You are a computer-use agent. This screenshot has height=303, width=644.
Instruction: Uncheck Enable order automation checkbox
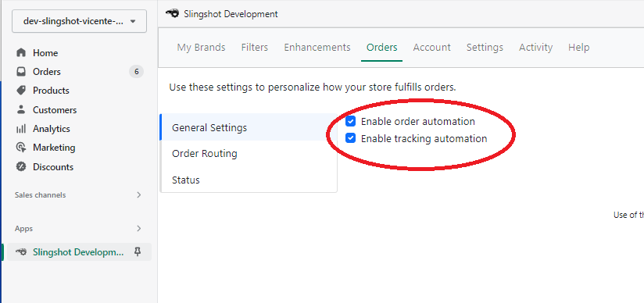click(x=350, y=121)
